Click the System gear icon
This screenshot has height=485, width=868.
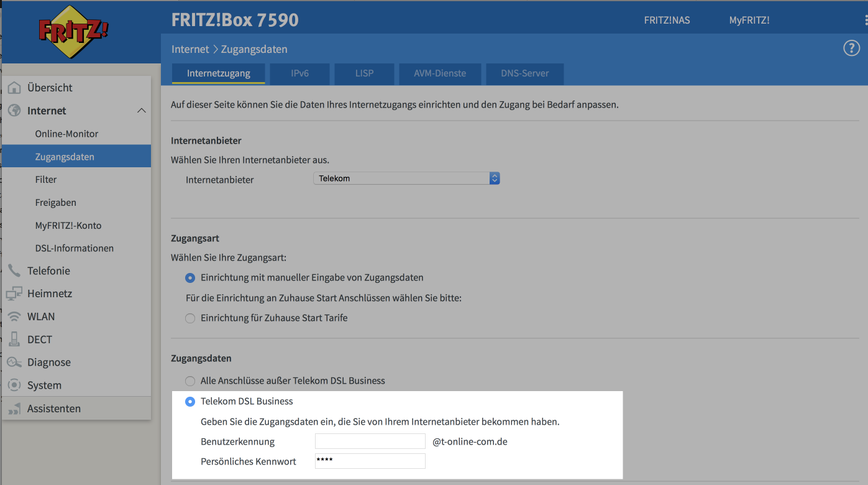coord(14,386)
